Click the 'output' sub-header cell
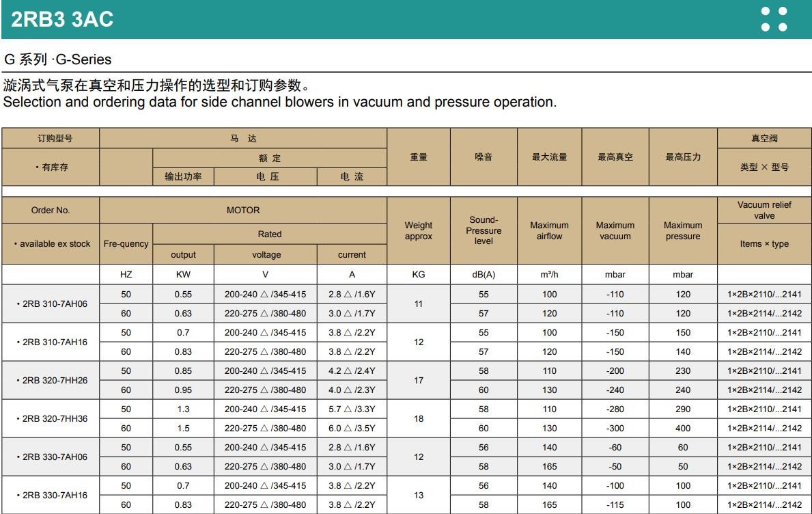The height and width of the screenshot is (514, 812). [183, 255]
